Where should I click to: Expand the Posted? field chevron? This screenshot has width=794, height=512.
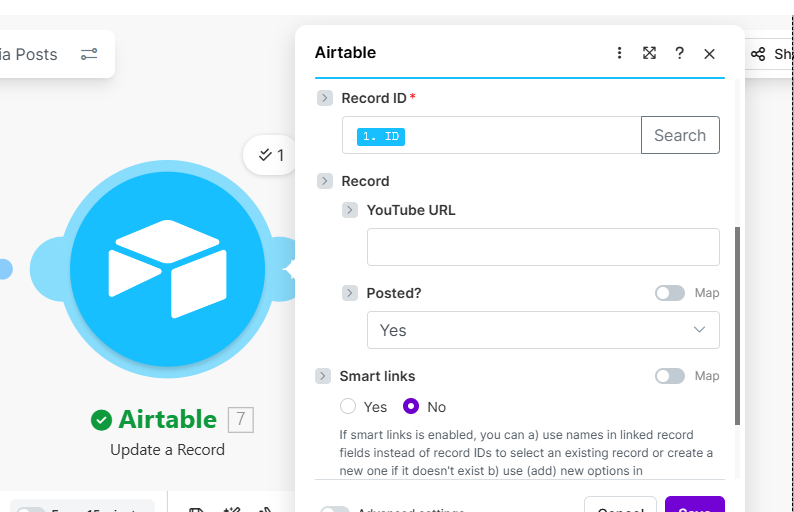pos(349,293)
